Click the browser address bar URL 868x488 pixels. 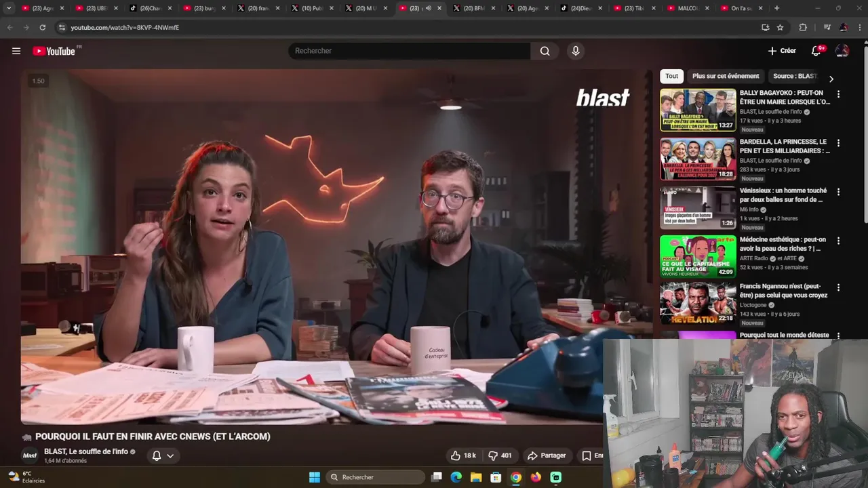point(125,27)
